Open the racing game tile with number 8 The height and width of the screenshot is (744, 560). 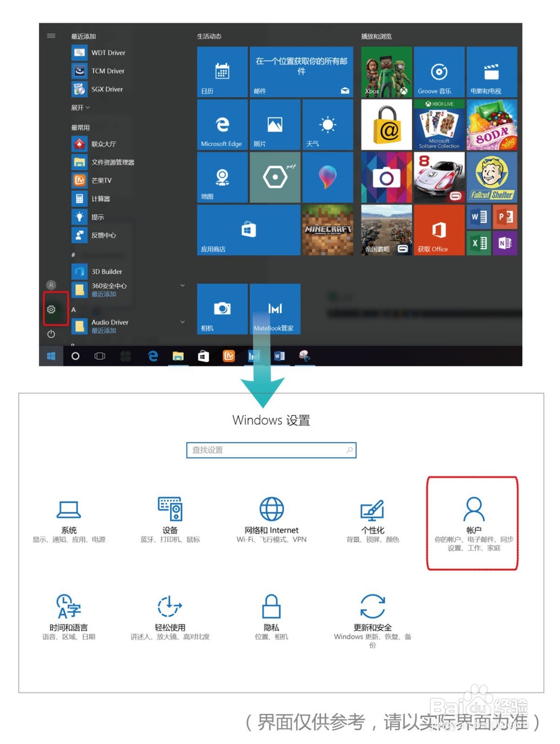(x=439, y=177)
